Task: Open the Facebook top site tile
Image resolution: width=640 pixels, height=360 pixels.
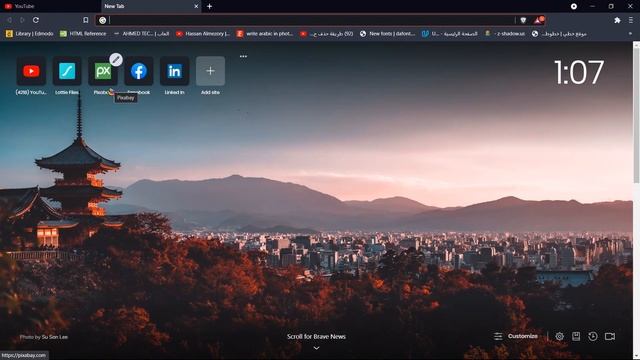Action: point(139,71)
